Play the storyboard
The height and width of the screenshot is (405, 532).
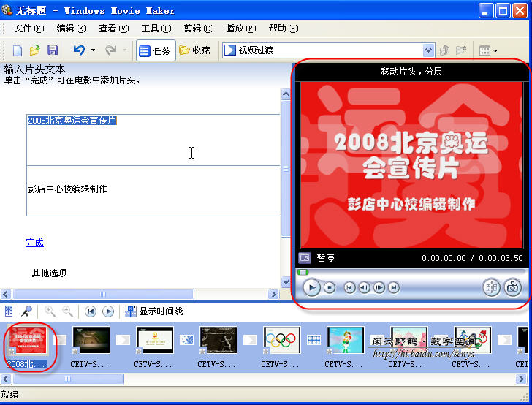(x=108, y=311)
